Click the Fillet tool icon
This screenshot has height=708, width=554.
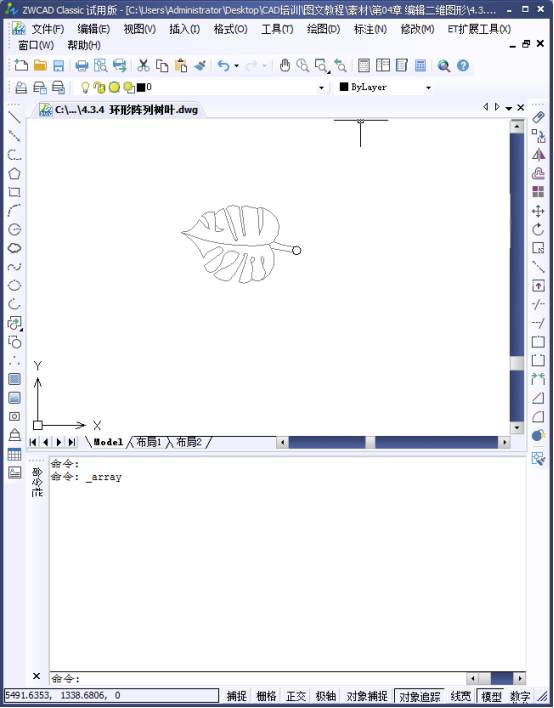pos(538,416)
